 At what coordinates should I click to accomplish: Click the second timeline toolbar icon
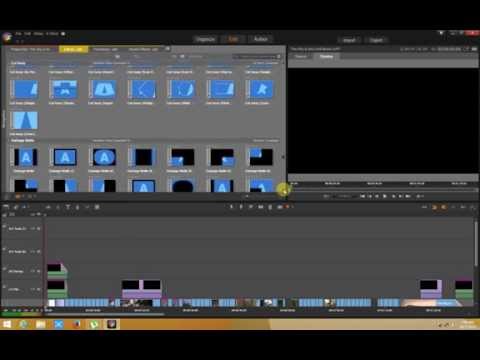coord(16,207)
